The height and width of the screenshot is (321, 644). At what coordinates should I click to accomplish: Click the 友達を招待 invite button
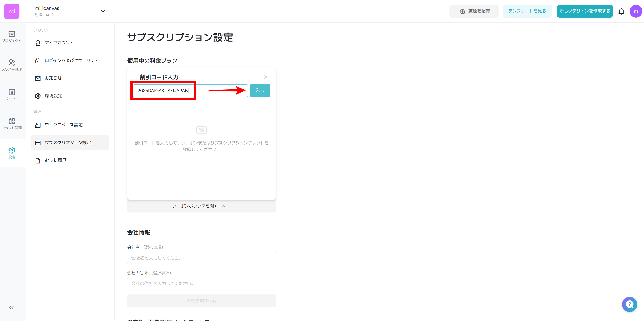(x=474, y=11)
